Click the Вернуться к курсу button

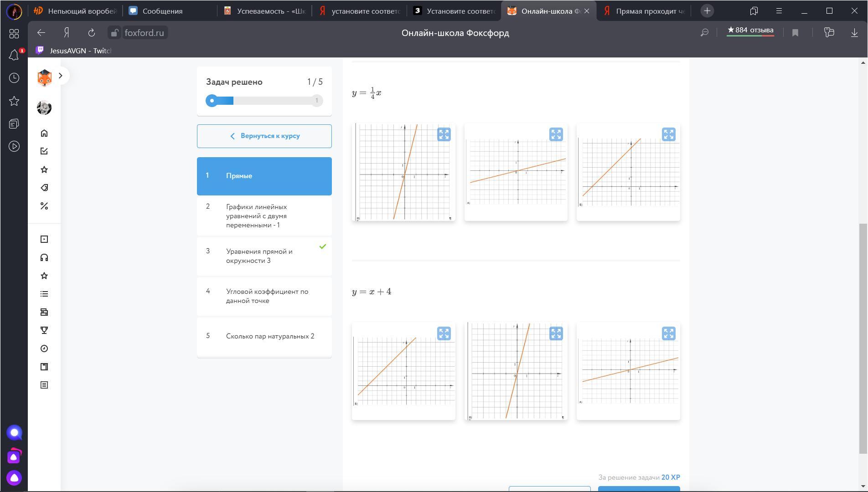click(264, 136)
